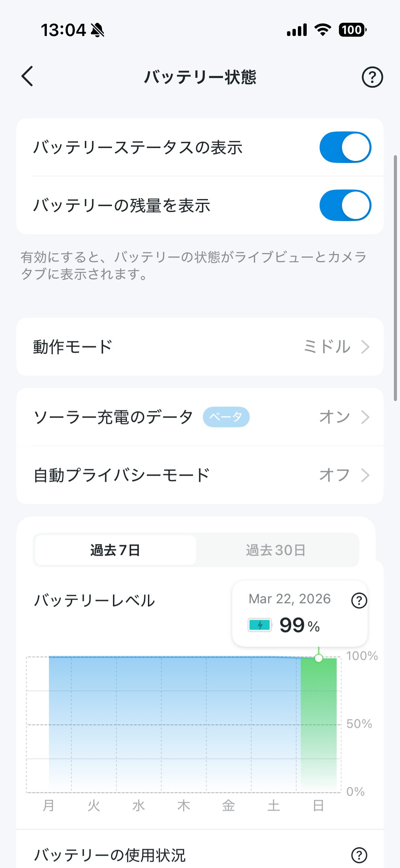Tap the charging battery icon beside 99%
This screenshot has height=868, width=400.
click(x=260, y=625)
